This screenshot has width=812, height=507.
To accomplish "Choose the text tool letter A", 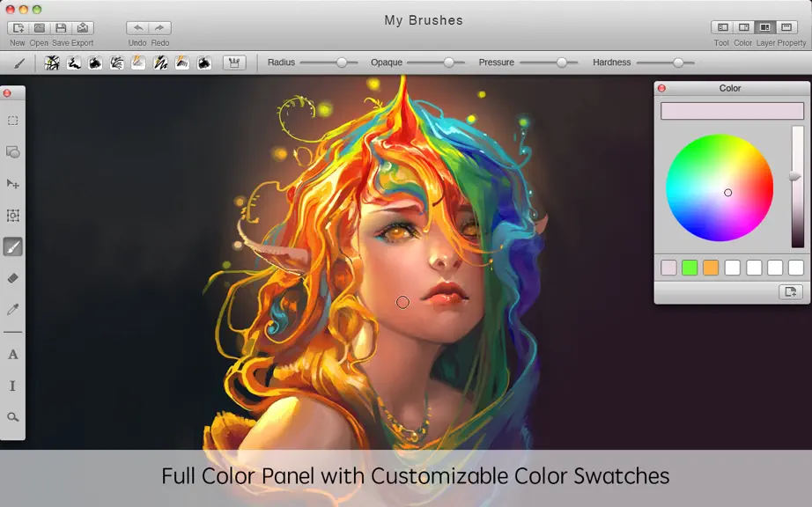I will pos(13,355).
